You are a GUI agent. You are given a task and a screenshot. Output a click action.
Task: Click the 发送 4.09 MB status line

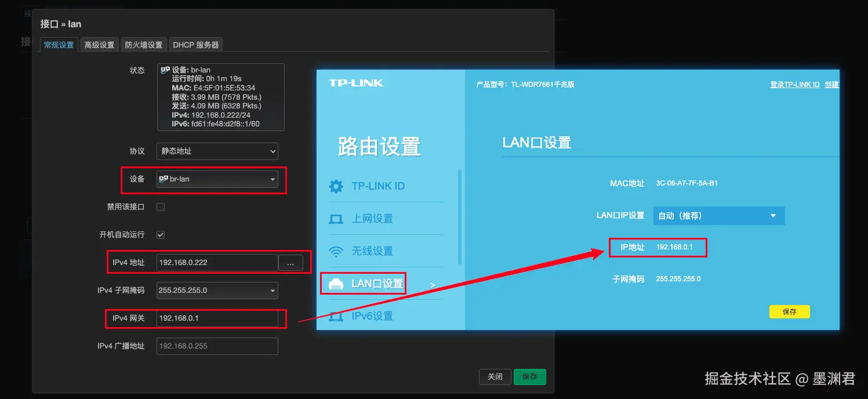(216, 106)
